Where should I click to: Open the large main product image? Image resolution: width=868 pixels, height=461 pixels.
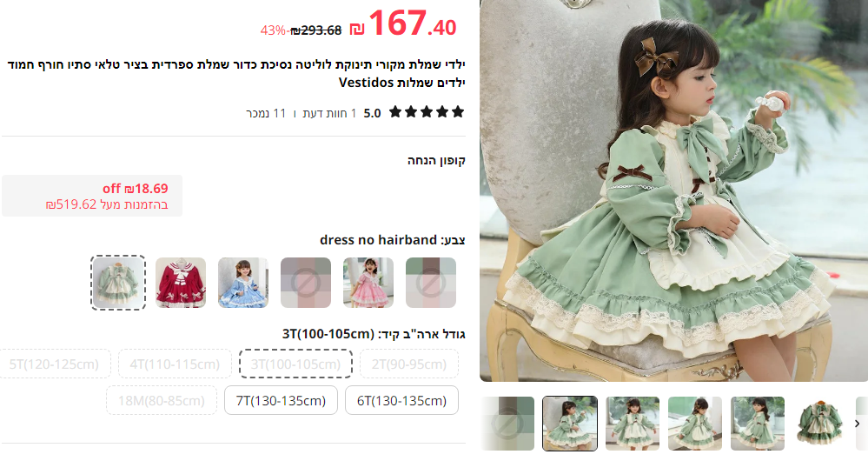point(673,190)
